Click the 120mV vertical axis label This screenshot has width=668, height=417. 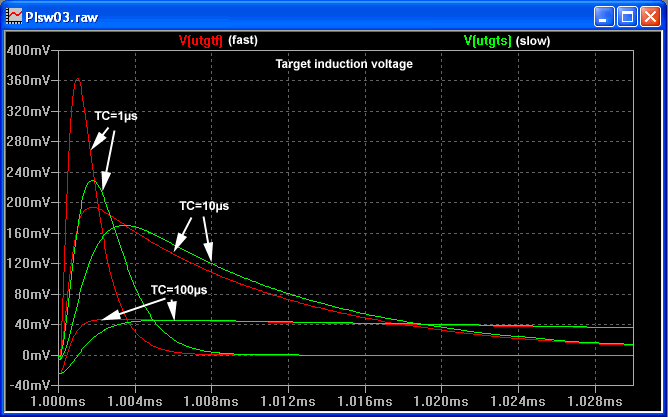coord(29,264)
